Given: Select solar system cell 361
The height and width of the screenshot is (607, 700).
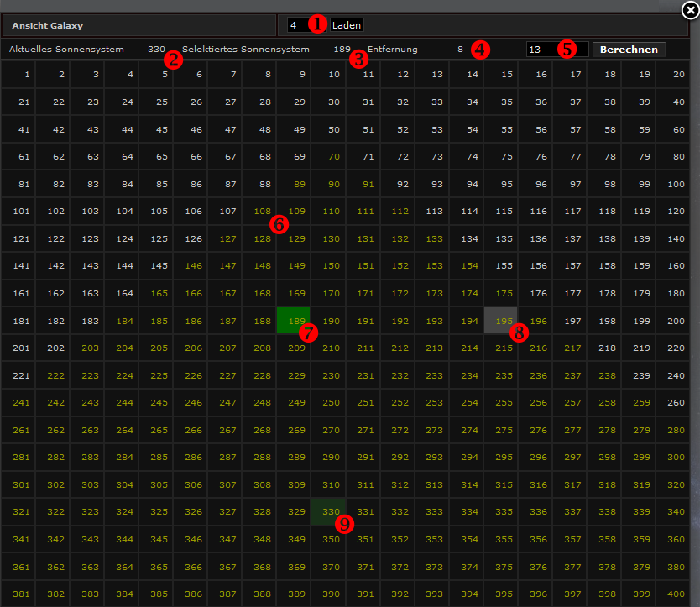Looking at the screenshot, I should (18, 567).
